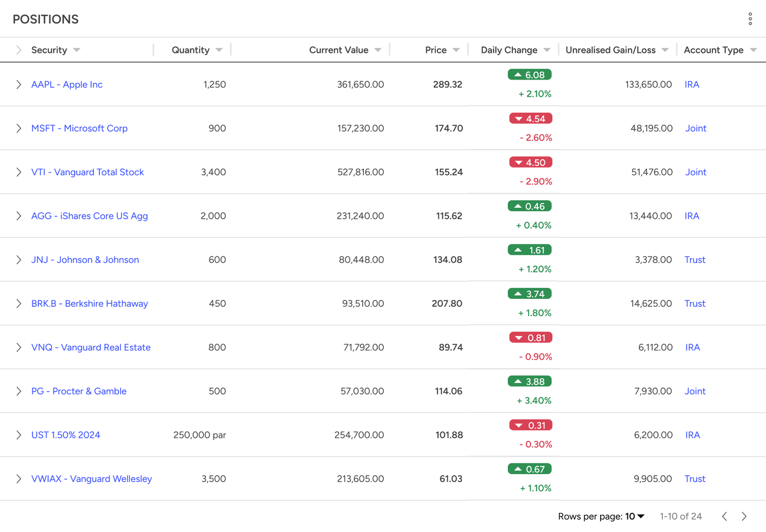Click Trust account link in JNJ row
Screen dimensions: 766x532
click(695, 260)
